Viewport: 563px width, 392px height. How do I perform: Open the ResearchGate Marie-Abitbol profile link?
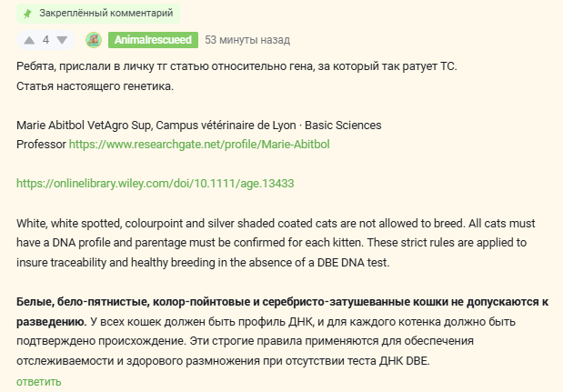(206, 144)
